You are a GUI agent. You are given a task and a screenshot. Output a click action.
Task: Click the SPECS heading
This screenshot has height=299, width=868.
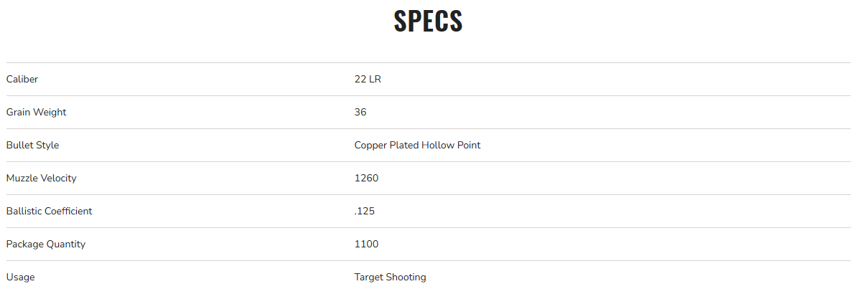point(428,22)
